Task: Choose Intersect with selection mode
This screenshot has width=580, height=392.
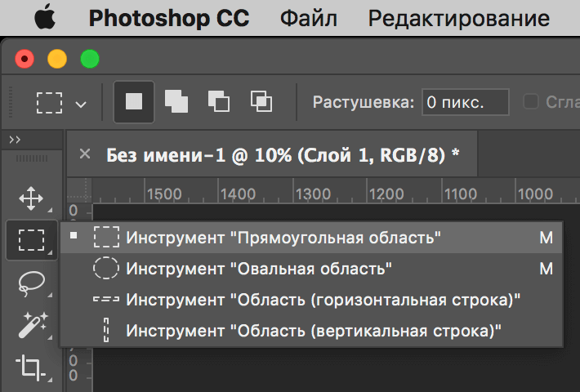Action: [261, 102]
